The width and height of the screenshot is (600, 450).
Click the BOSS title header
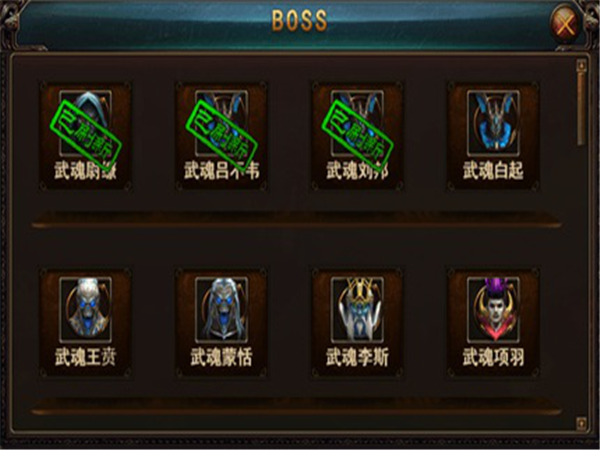(300, 20)
